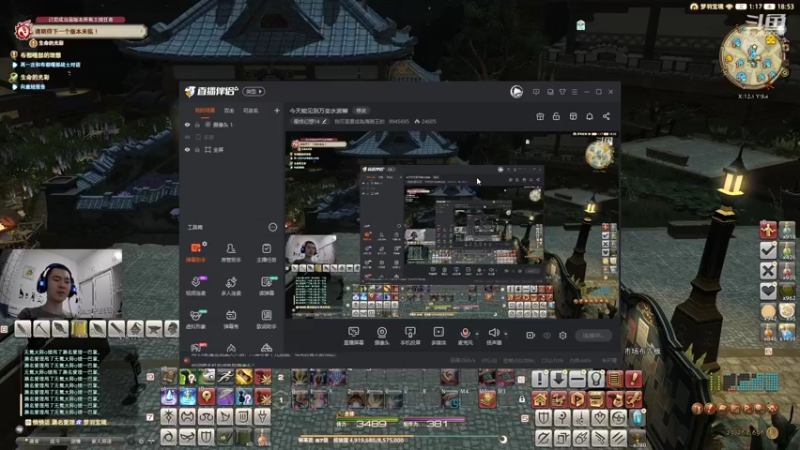Click the red exclamation action on the game hotbar

click(633, 379)
